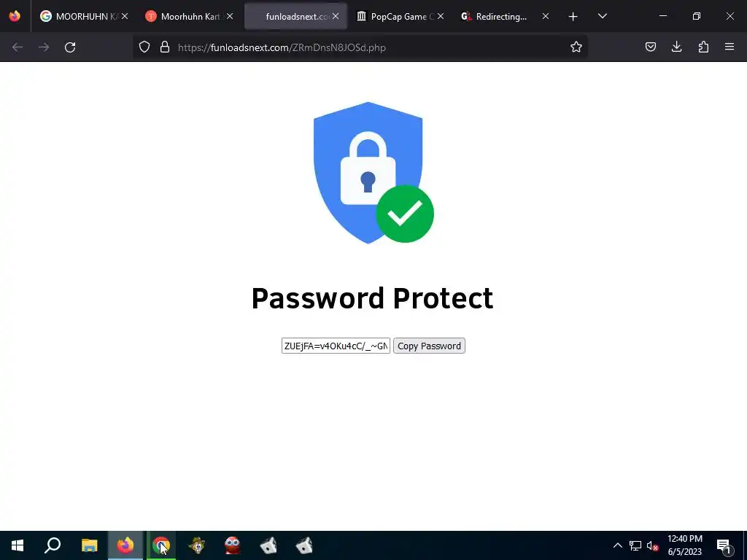Click the tracking protection shield icon

click(144, 47)
